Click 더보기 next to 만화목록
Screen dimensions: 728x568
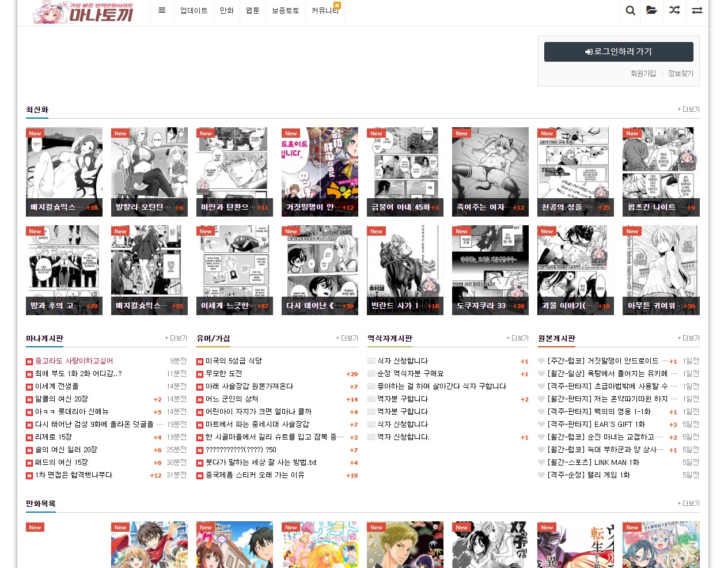coord(689,503)
